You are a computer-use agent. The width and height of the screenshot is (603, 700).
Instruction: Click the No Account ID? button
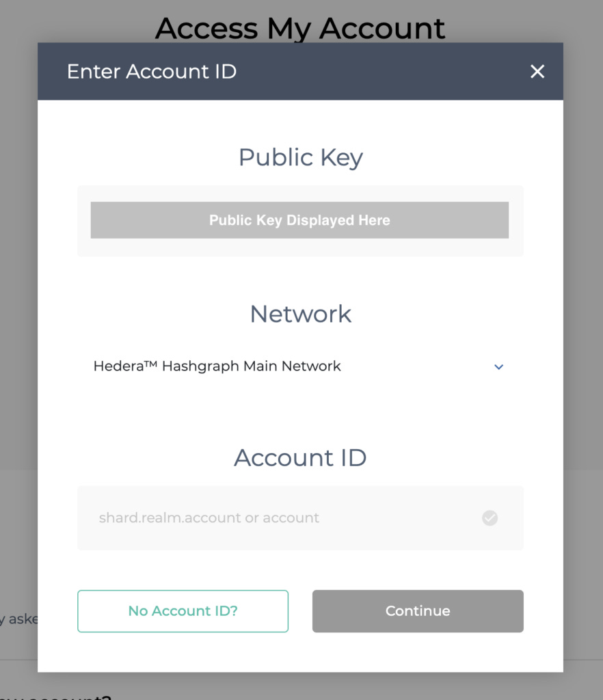183,611
